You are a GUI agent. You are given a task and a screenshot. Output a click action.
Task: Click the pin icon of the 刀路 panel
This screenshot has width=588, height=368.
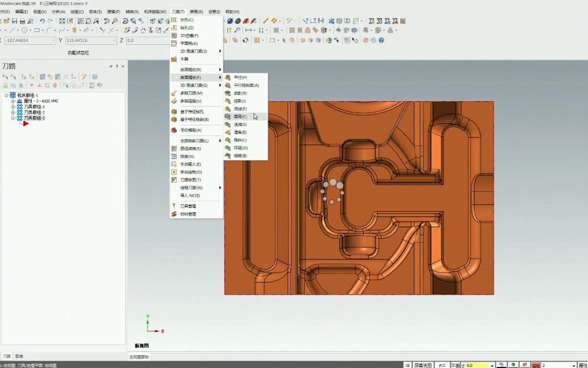pyautogui.click(x=117, y=66)
